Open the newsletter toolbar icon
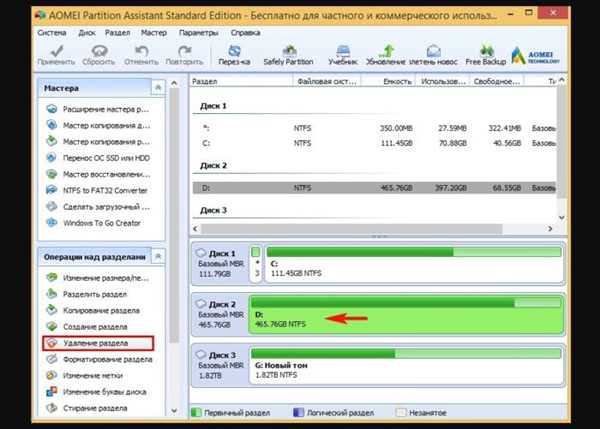Image resolution: width=600 pixels, height=429 pixels. [x=434, y=51]
